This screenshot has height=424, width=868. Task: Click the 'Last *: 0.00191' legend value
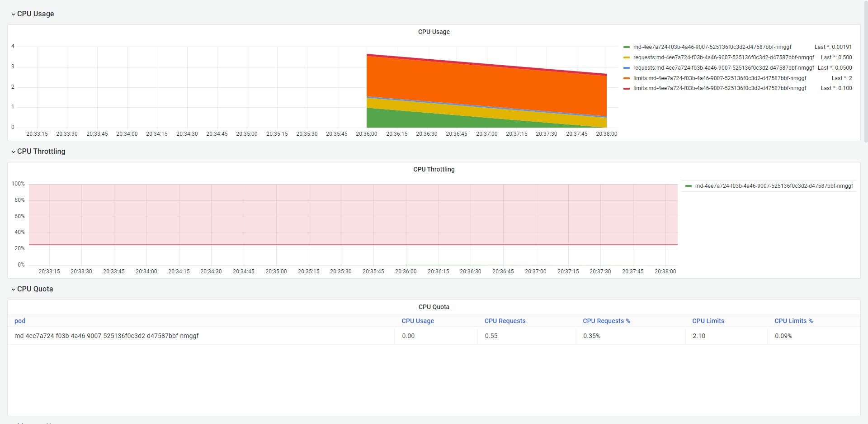[833, 47]
